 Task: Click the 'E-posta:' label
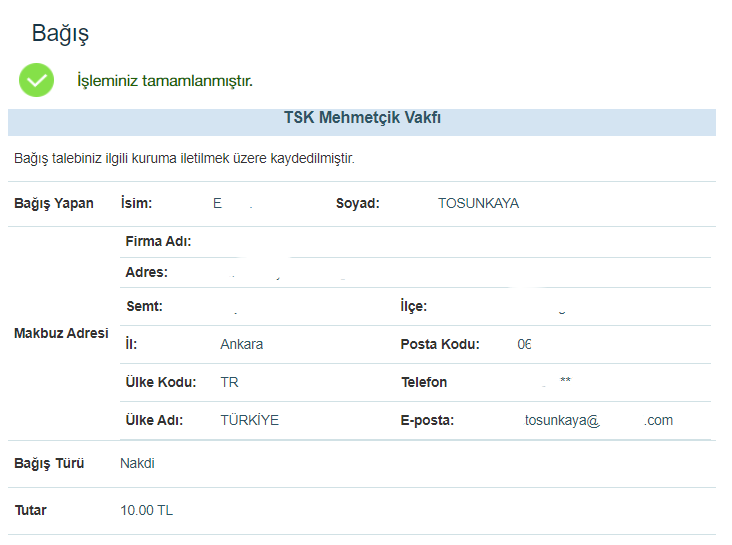(x=427, y=421)
